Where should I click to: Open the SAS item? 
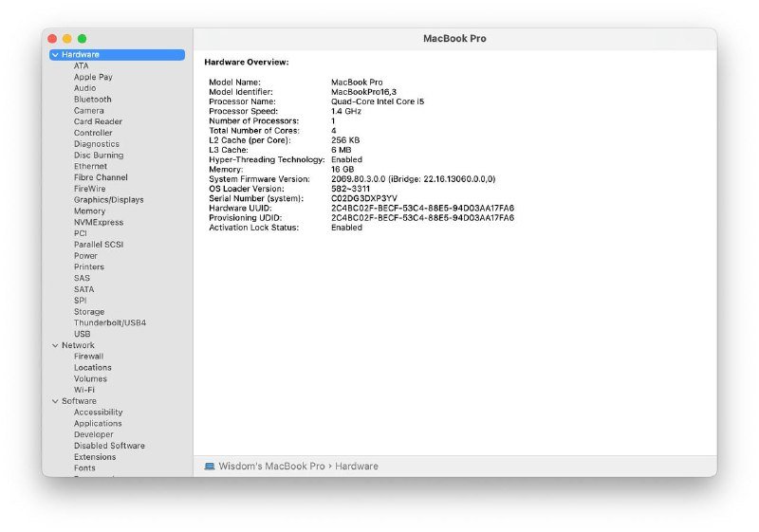82,278
